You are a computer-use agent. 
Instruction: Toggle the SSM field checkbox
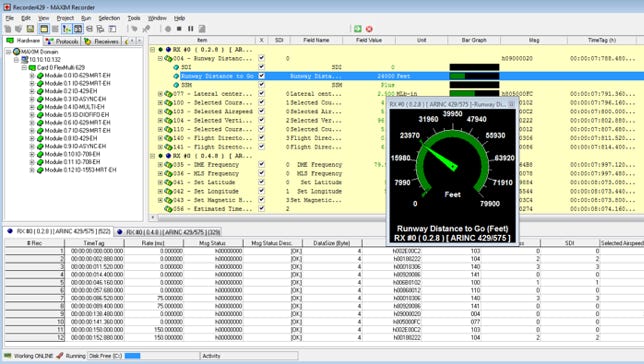tap(262, 85)
